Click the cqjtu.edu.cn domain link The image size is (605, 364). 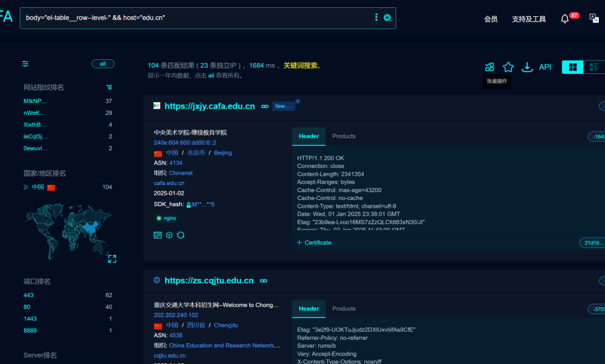pyautogui.click(x=169, y=356)
